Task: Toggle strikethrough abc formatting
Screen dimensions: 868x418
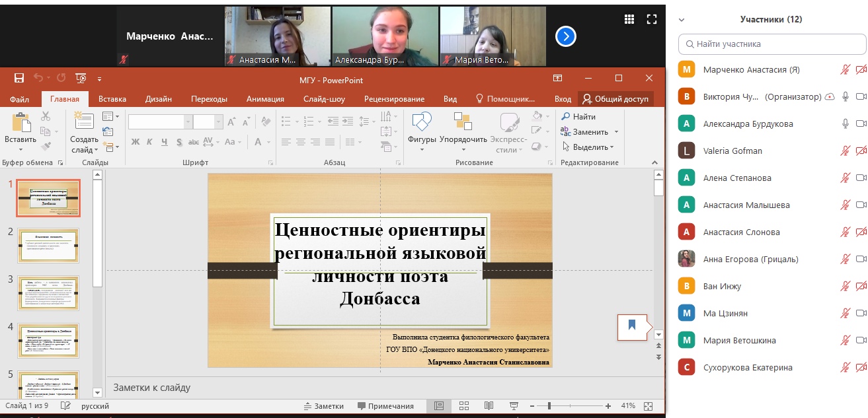Action: pyautogui.click(x=193, y=142)
